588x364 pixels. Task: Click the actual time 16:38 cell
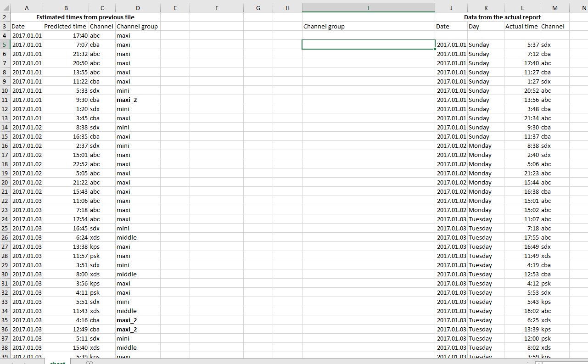[522, 191]
